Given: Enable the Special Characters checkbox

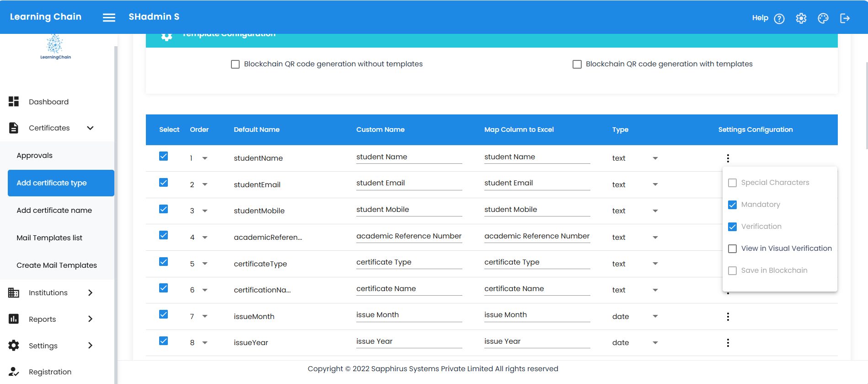Looking at the screenshot, I should (732, 183).
